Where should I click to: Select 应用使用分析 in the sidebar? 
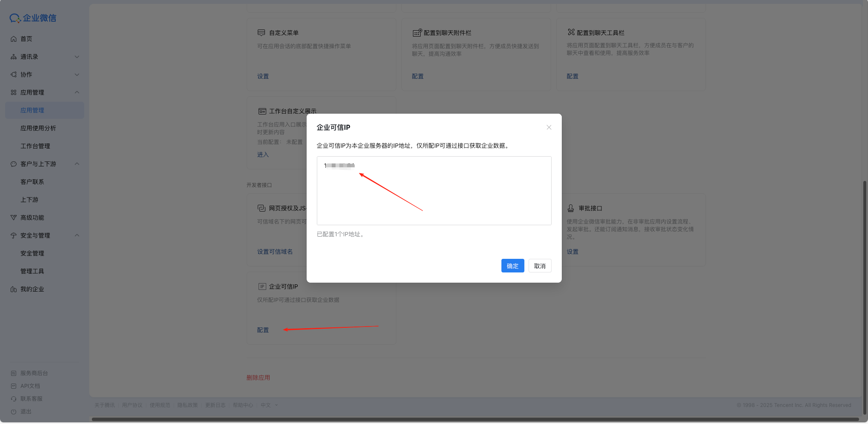[38, 128]
